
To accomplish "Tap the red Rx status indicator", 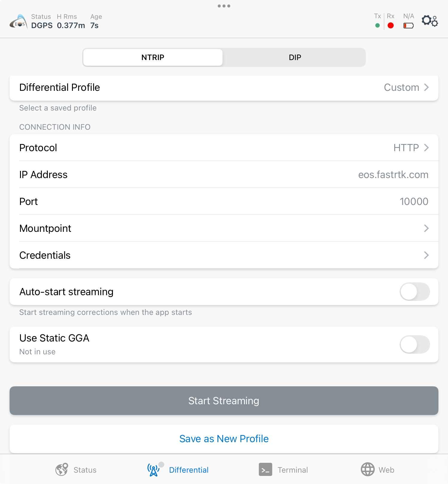I will pyautogui.click(x=390, y=26).
